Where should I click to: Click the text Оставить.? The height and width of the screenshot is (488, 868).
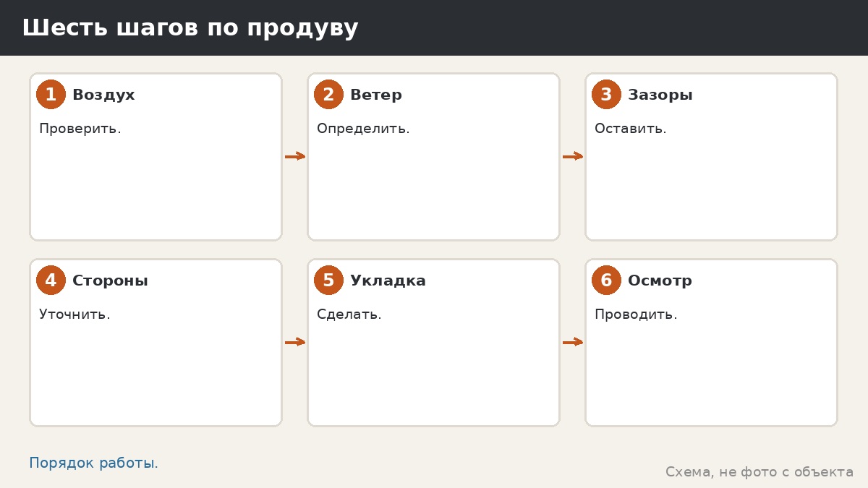coord(631,129)
